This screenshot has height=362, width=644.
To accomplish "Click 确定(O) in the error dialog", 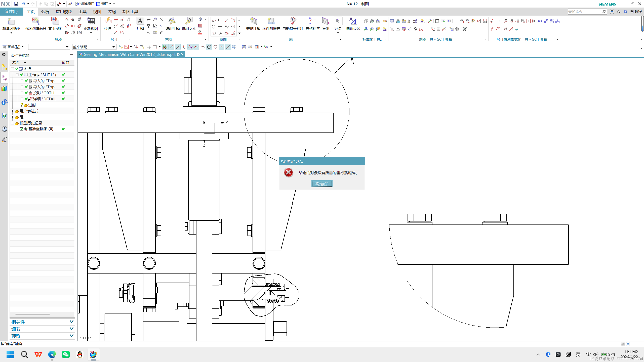I will tap(322, 184).
